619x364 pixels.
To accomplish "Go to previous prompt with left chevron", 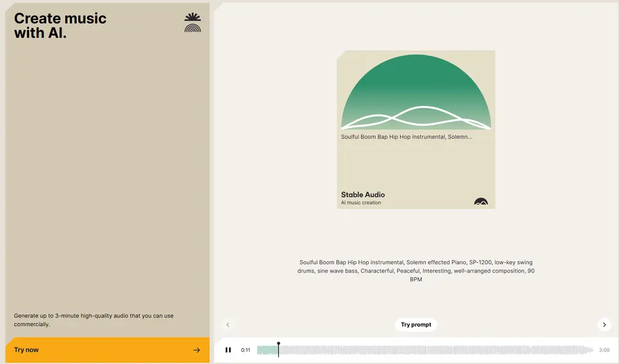I will click(x=228, y=324).
